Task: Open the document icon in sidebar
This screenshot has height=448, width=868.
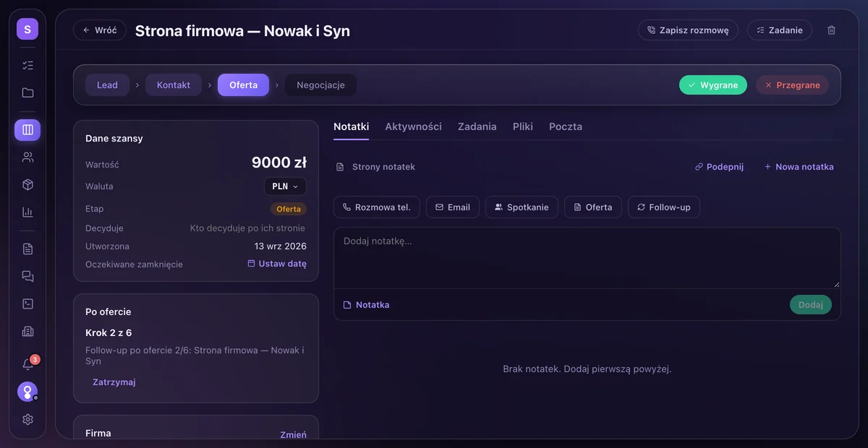Action: coord(27,249)
